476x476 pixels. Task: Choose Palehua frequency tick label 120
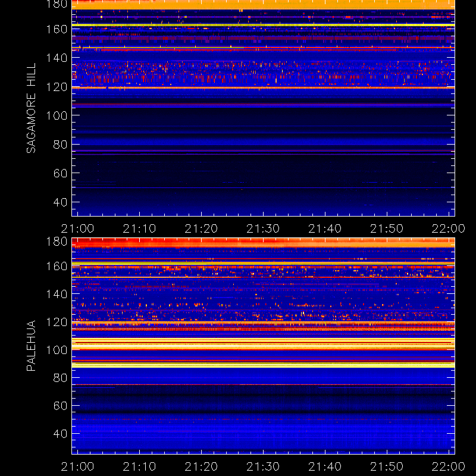[57, 322]
